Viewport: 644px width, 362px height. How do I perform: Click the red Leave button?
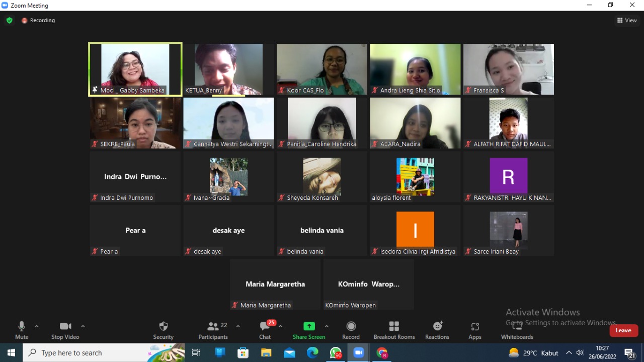(624, 331)
